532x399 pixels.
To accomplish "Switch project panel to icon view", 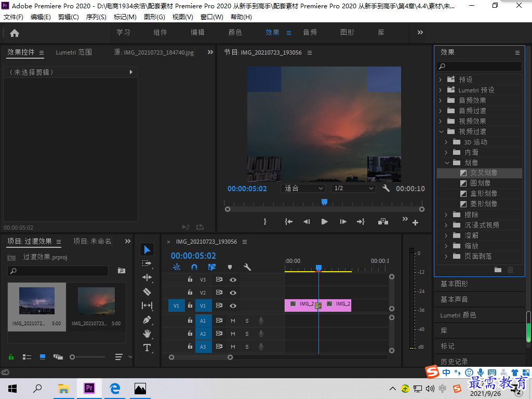I will [x=43, y=357].
